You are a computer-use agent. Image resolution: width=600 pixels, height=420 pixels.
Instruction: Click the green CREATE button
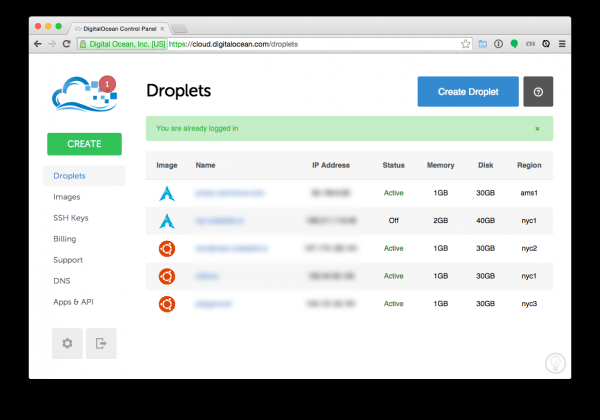click(x=84, y=144)
